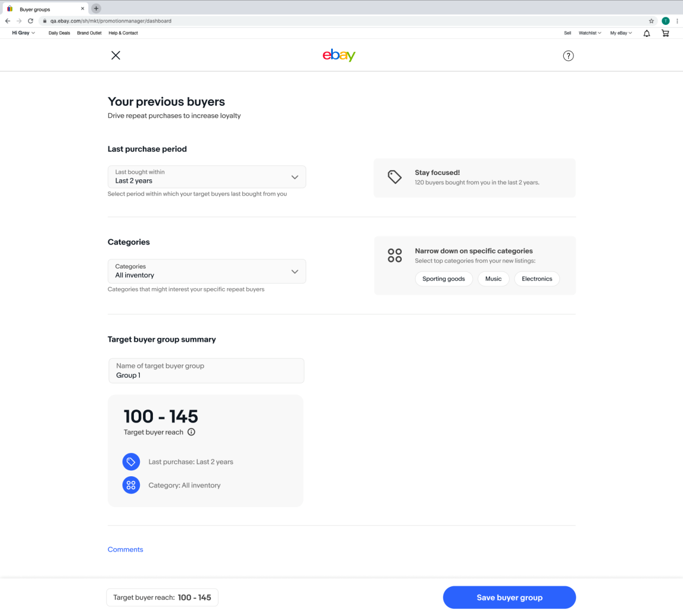Image resolution: width=683 pixels, height=616 pixels.
Task: Click the info icon beside Target buyer reach
Action: pyautogui.click(x=191, y=432)
